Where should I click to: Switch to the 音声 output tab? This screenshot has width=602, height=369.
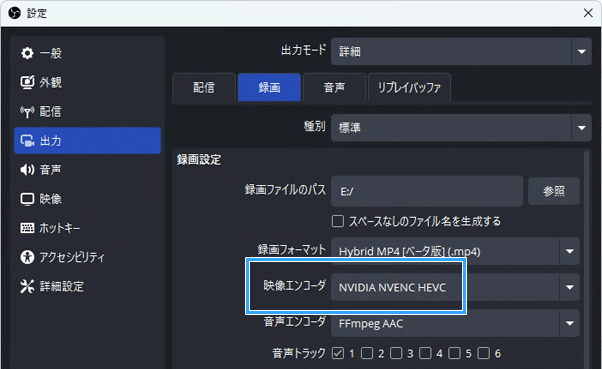coord(334,88)
